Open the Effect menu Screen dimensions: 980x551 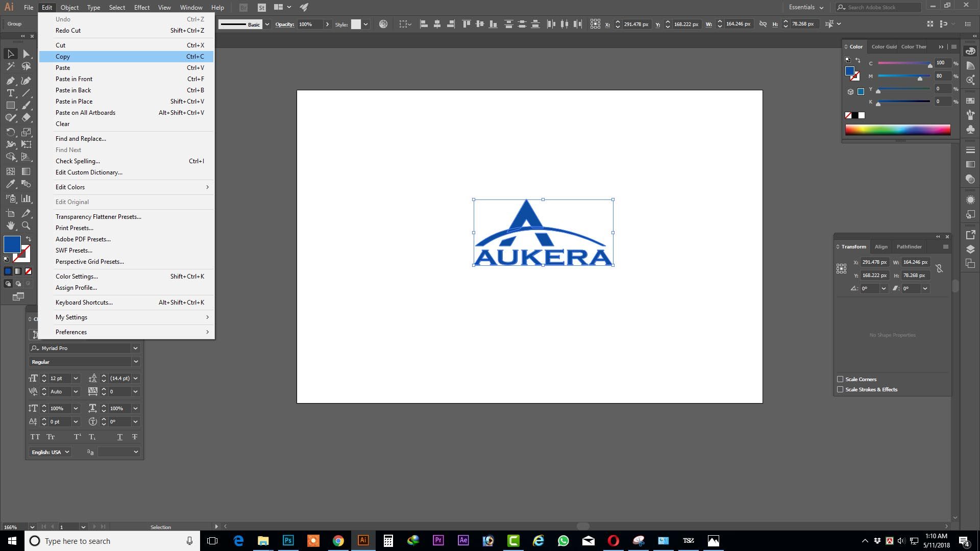point(142,7)
